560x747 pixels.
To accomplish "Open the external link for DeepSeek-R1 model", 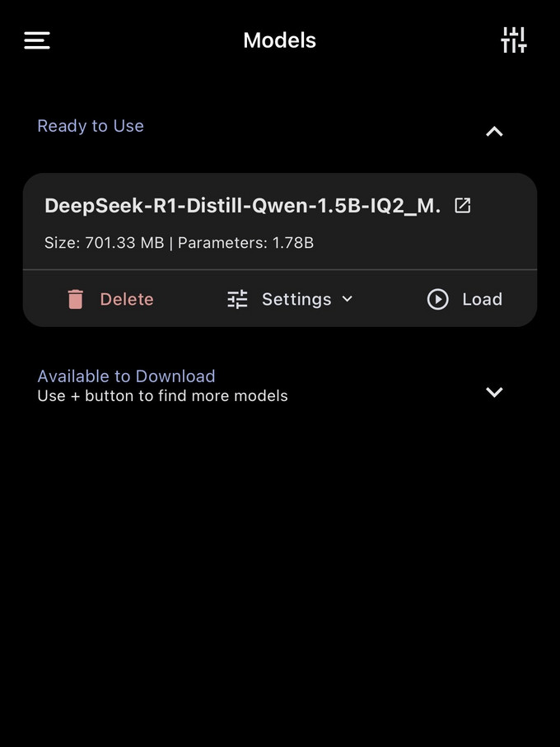I will coord(462,205).
